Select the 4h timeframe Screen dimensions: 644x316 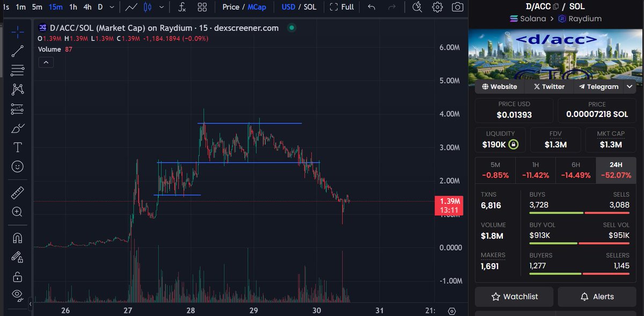(x=87, y=7)
